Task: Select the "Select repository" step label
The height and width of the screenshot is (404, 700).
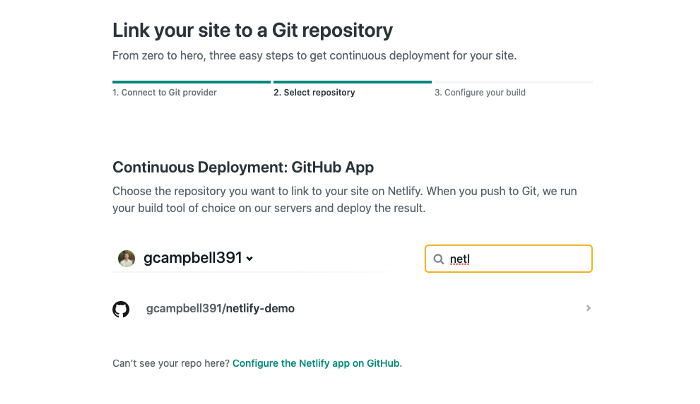Action: pyautogui.click(x=314, y=93)
